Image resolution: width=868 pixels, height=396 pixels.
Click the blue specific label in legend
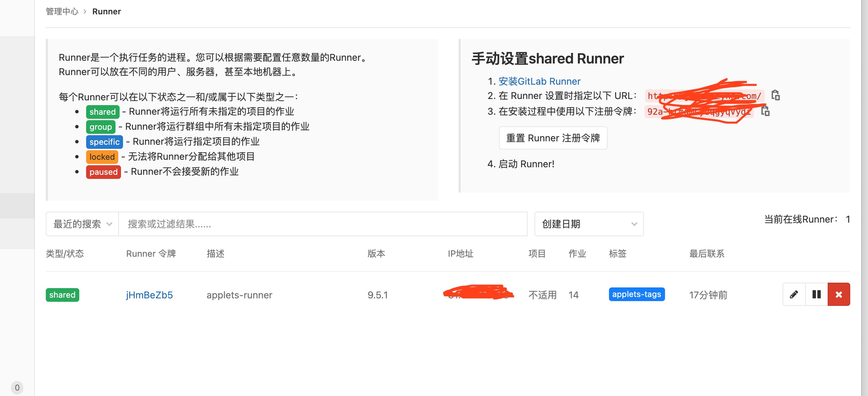[x=104, y=142]
